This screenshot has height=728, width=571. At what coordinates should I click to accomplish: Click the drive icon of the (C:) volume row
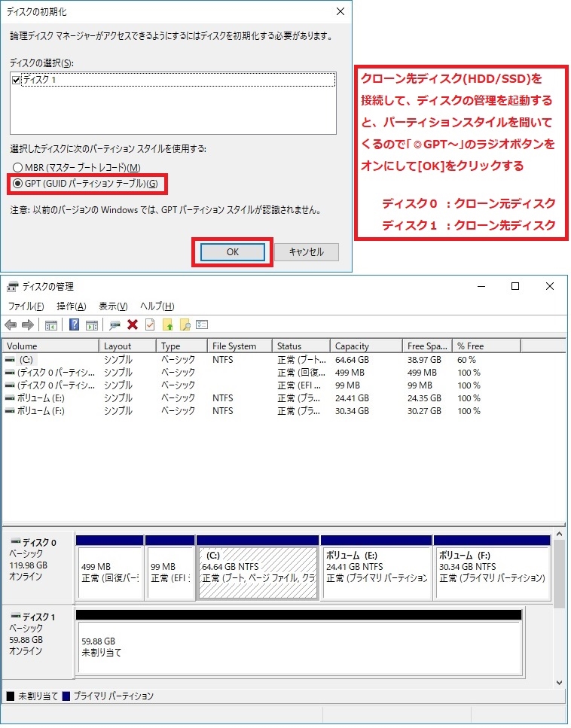(x=10, y=360)
